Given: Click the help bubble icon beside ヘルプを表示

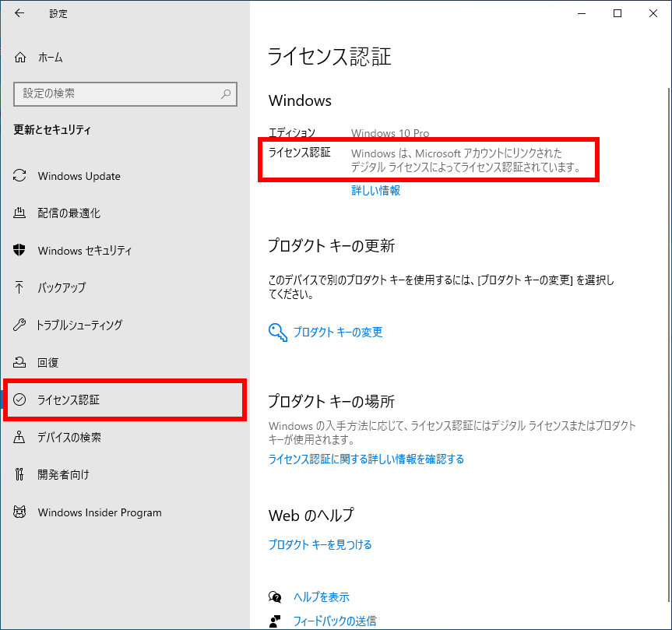Looking at the screenshot, I should [275, 597].
